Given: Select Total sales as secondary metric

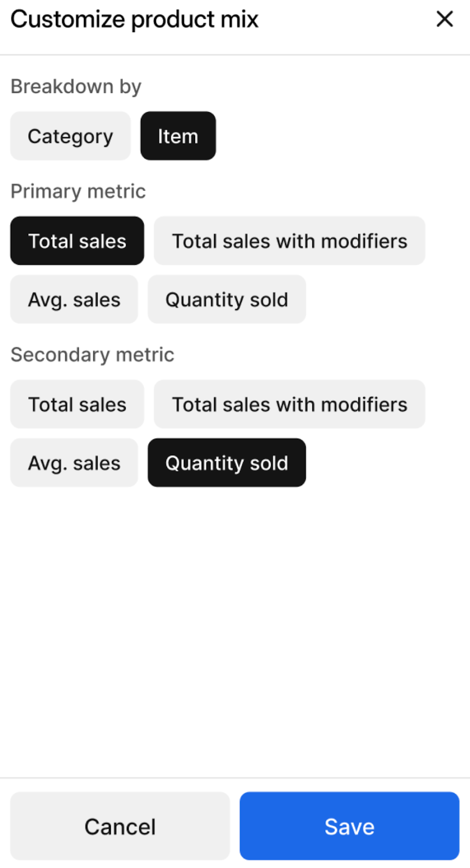Looking at the screenshot, I should click(77, 404).
